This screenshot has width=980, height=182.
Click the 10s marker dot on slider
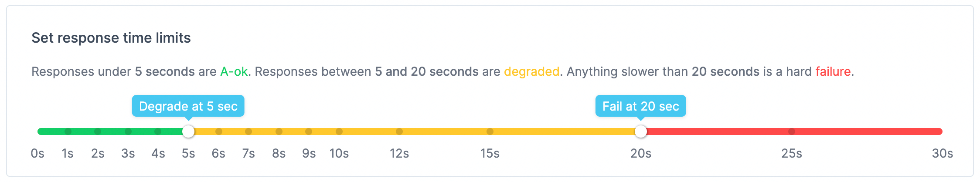pos(339,131)
